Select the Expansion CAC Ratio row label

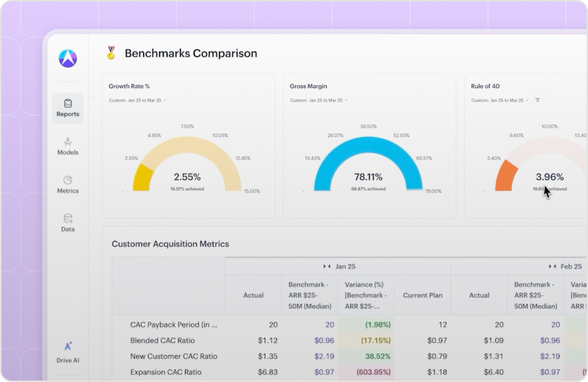pyautogui.click(x=166, y=372)
